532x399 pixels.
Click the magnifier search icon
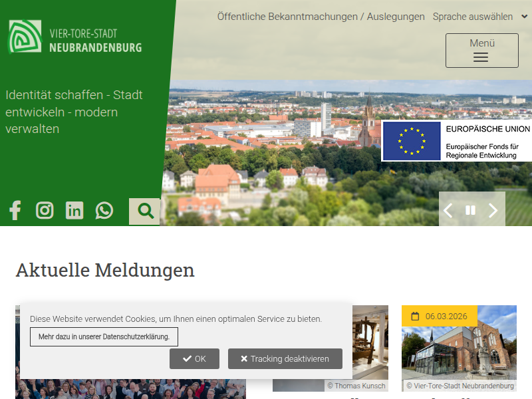click(x=145, y=211)
